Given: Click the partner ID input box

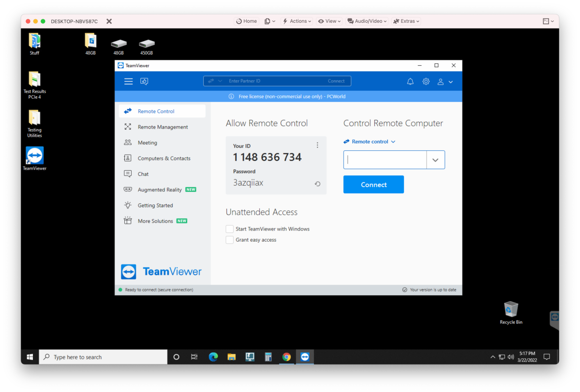Looking at the screenshot, I should coord(385,160).
